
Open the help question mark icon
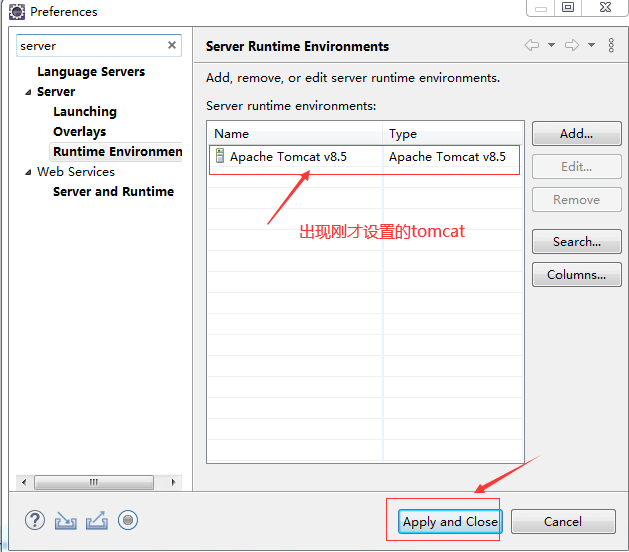coord(35,520)
